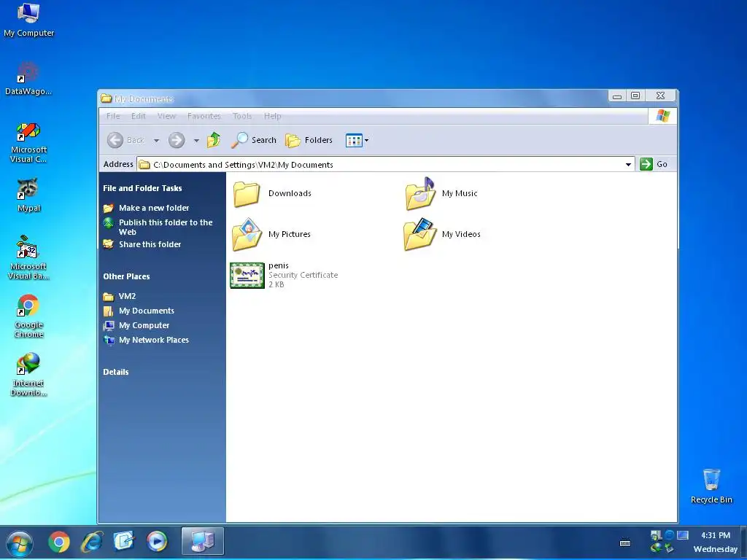Click the Forward arrow button
The height and width of the screenshot is (560, 747).
pos(177,140)
